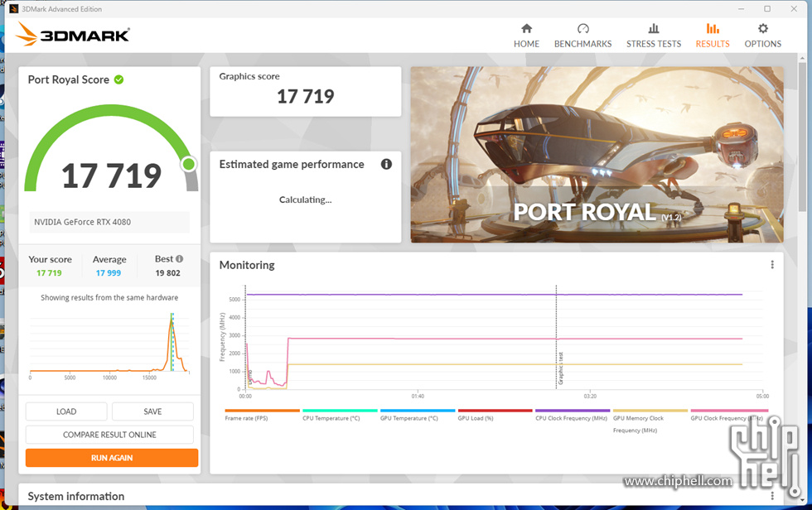812x510 pixels.
Task: Click the green validation check icon
Action: (x=119, y=79)
